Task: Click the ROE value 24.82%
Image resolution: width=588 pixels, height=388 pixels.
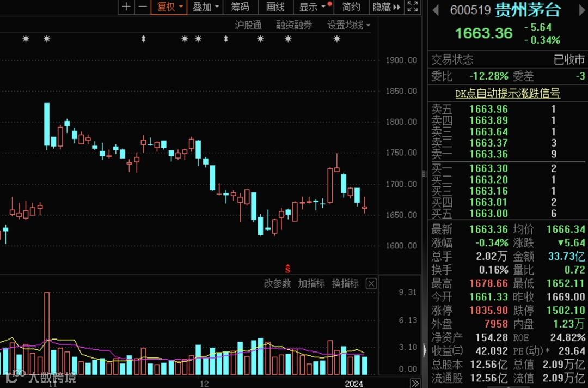Action: (567, 337)
